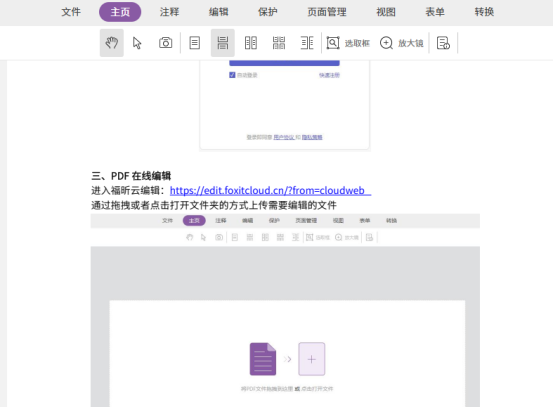Screen dimensions: 554x408
Task: Click the blue login button in document
Action: [x=284, y=63]
